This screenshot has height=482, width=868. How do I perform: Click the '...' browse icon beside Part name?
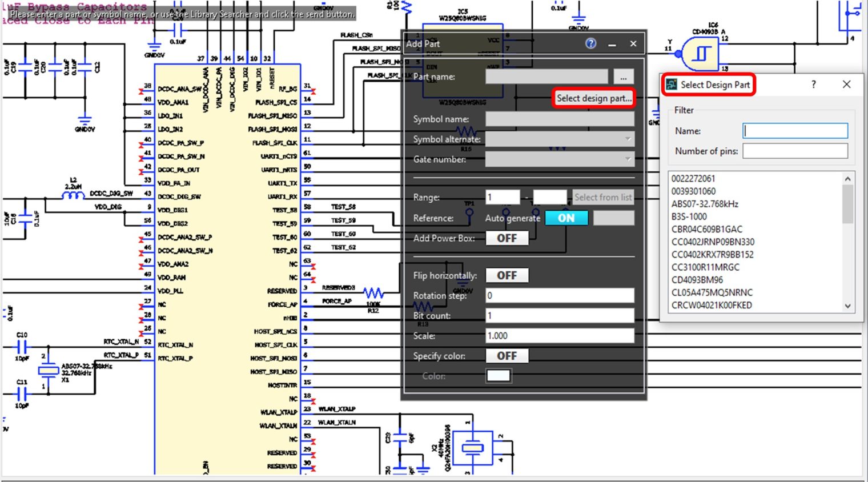(x=624, y=76)
